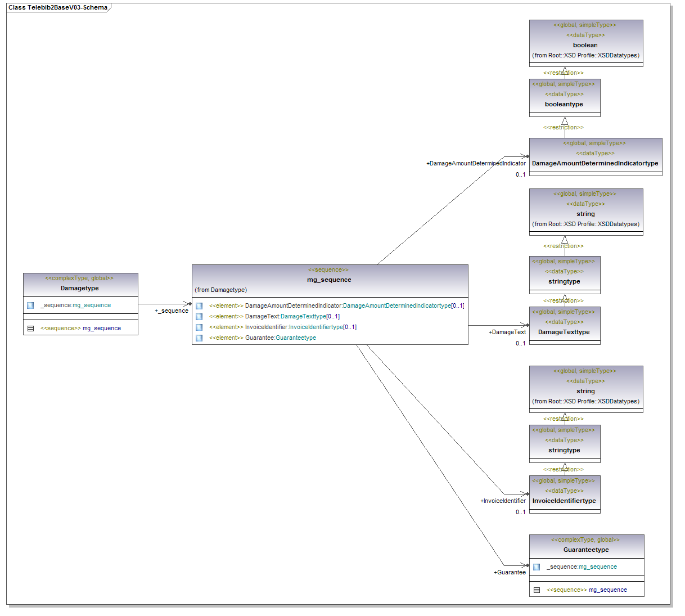Click the +Guarantee association role label

(x=510, y=572)
